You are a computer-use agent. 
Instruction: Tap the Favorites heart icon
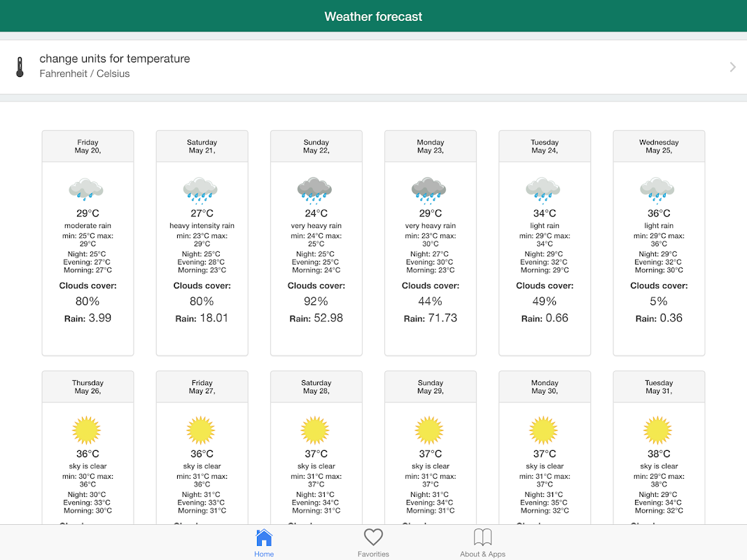(373, 537)
